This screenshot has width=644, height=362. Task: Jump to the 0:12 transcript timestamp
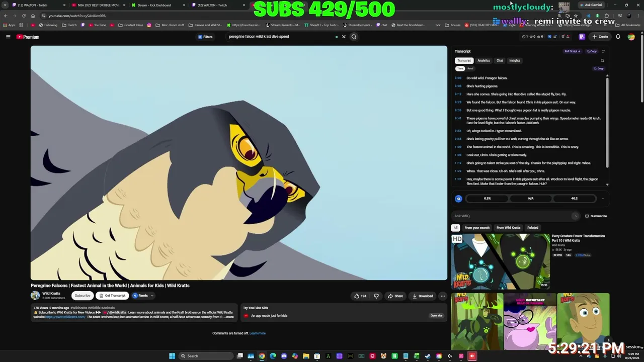coord(458,94)
